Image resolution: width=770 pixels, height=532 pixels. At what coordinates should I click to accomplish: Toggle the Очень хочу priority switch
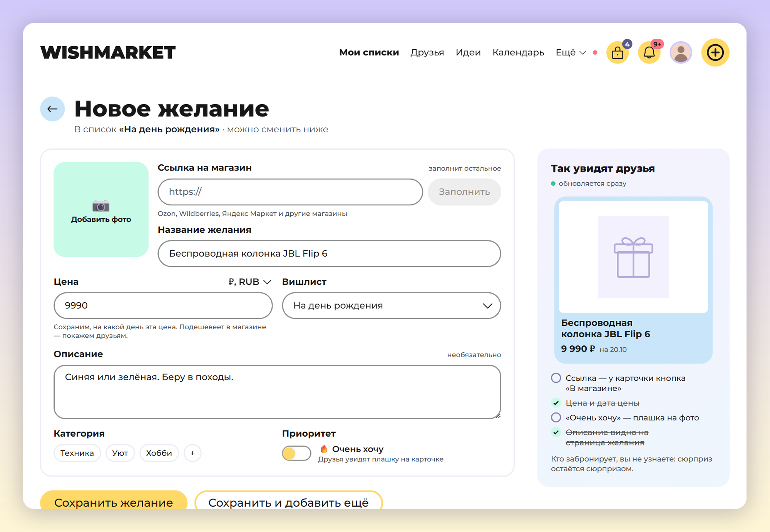[x=296, y=453]
